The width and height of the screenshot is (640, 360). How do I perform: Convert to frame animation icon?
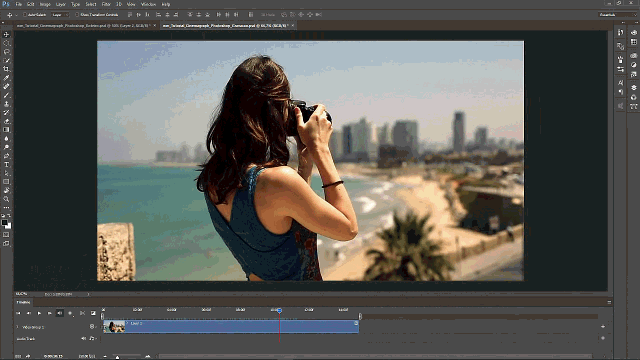coord(18,356)
